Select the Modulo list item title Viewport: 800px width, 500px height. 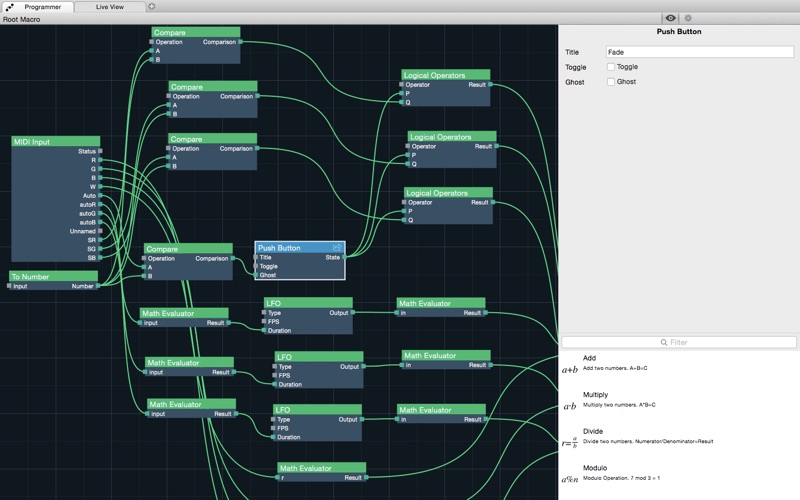[597, 470]
